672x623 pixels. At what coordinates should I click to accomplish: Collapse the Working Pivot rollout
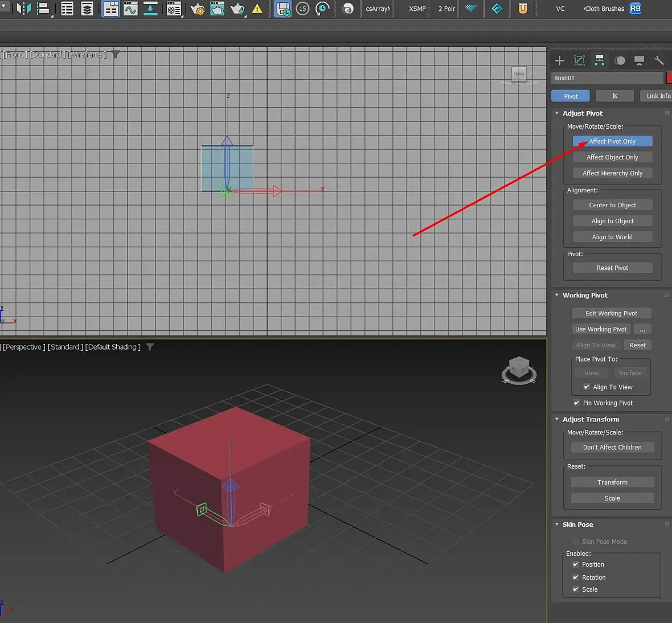pyautogui.click(x=557, y=295)
